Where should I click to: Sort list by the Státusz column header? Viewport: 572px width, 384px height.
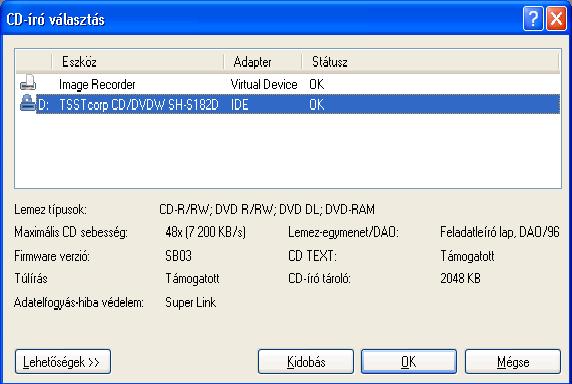(x=430, y=62)
